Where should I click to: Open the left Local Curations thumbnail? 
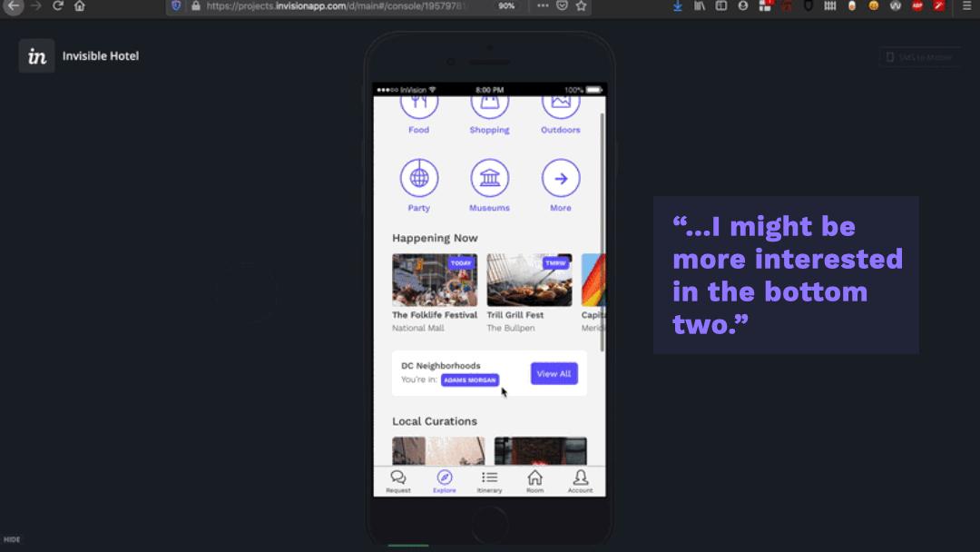(438, 451)
